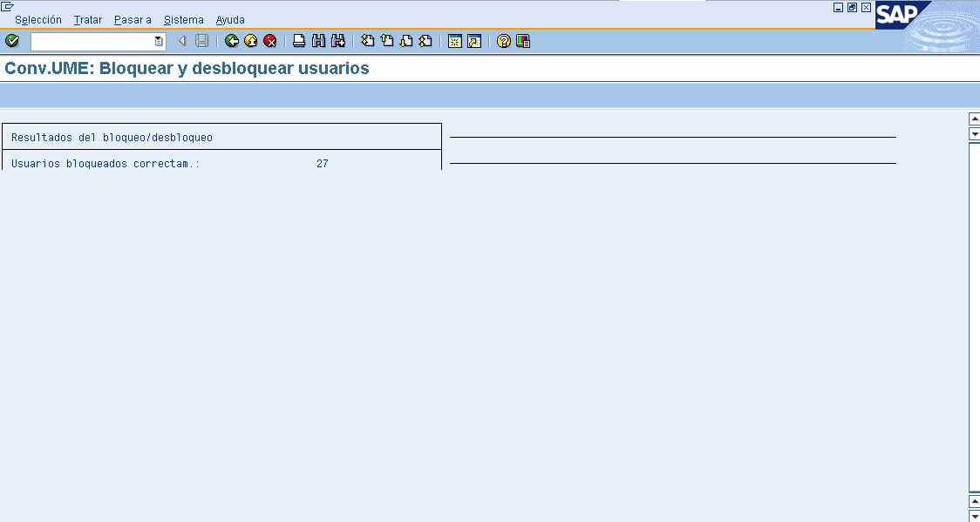Image resolution: width=980 pixels, height=522 pixels.
Task: Open the Sistema menu
Action: coord(183,19)
